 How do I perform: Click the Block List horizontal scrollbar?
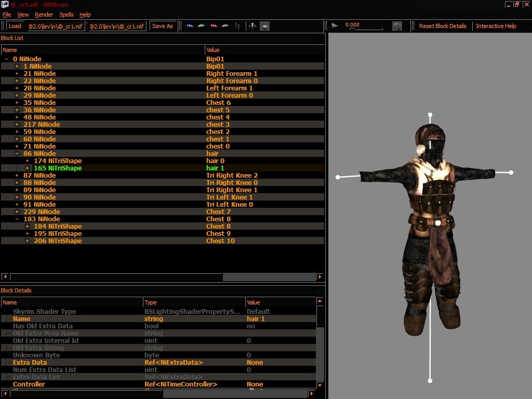(163, 277)
